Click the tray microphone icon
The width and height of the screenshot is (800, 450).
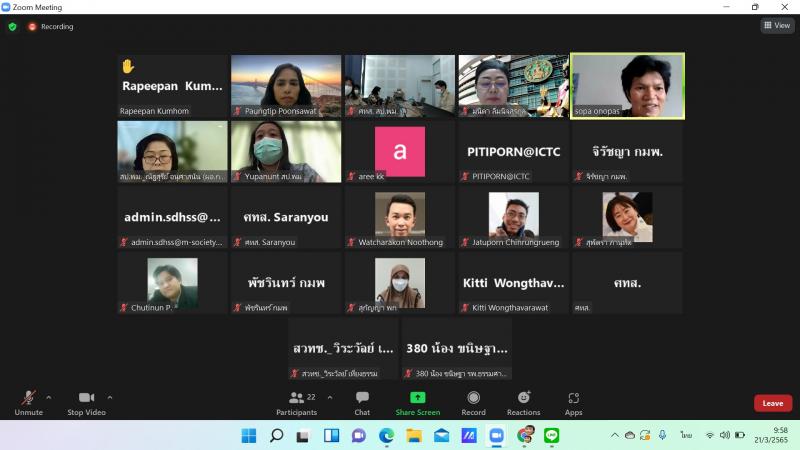[662, 435]
